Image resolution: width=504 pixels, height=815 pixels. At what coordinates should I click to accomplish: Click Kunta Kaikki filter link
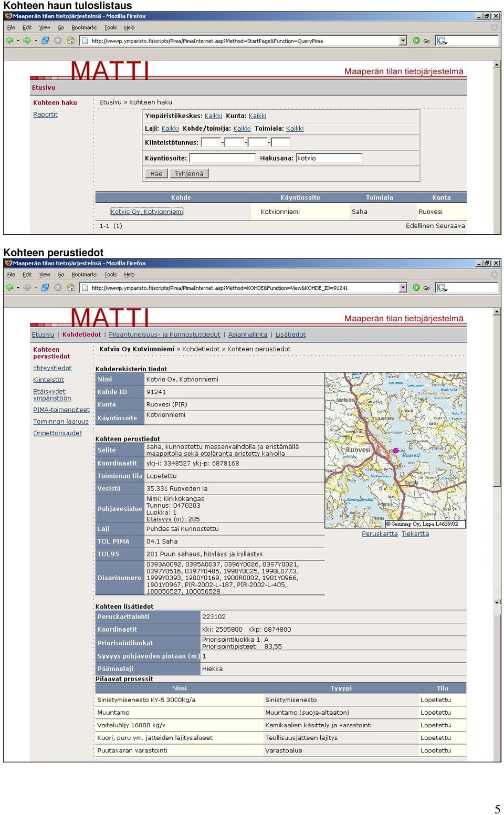point(257,116)
